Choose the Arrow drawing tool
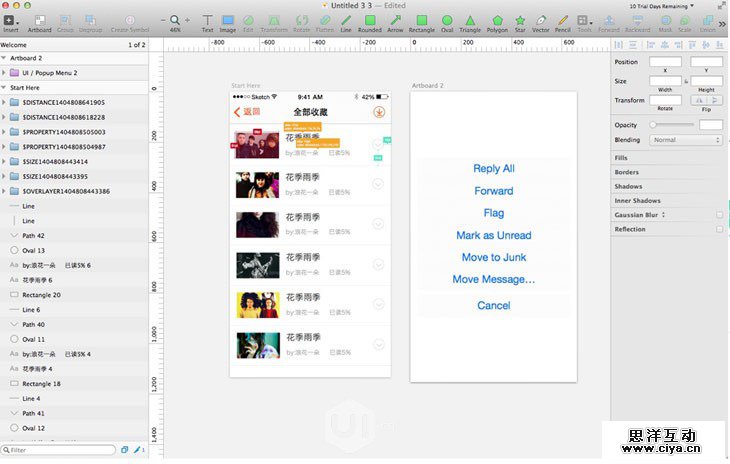730x464 pixels. (395, 20)
